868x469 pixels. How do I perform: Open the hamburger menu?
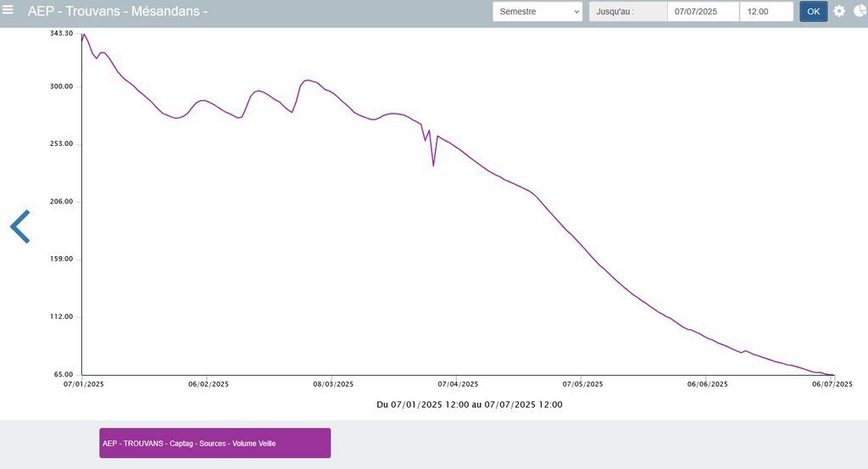(8, 10)
